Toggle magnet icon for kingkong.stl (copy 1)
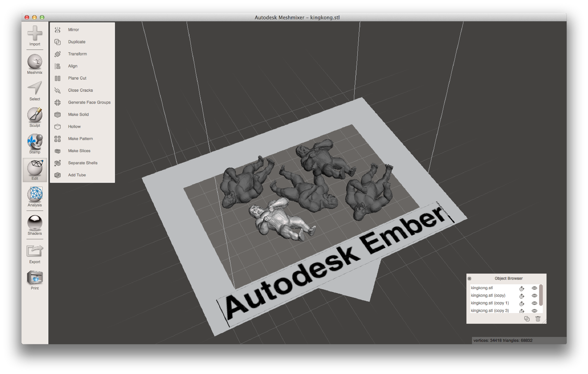588x374 pixels. [522, 303]
